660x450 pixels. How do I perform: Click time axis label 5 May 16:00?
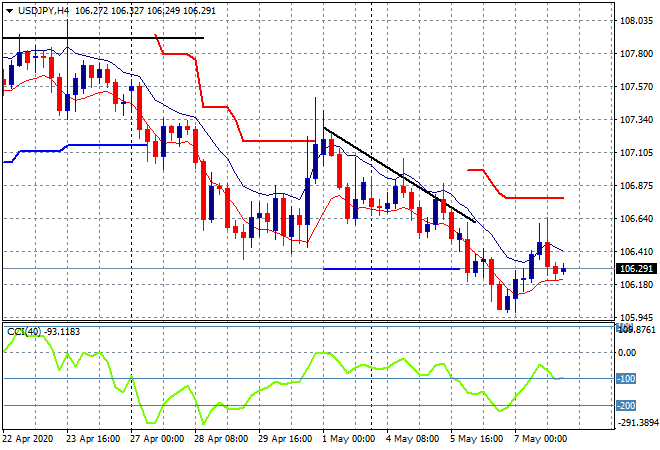476,439
